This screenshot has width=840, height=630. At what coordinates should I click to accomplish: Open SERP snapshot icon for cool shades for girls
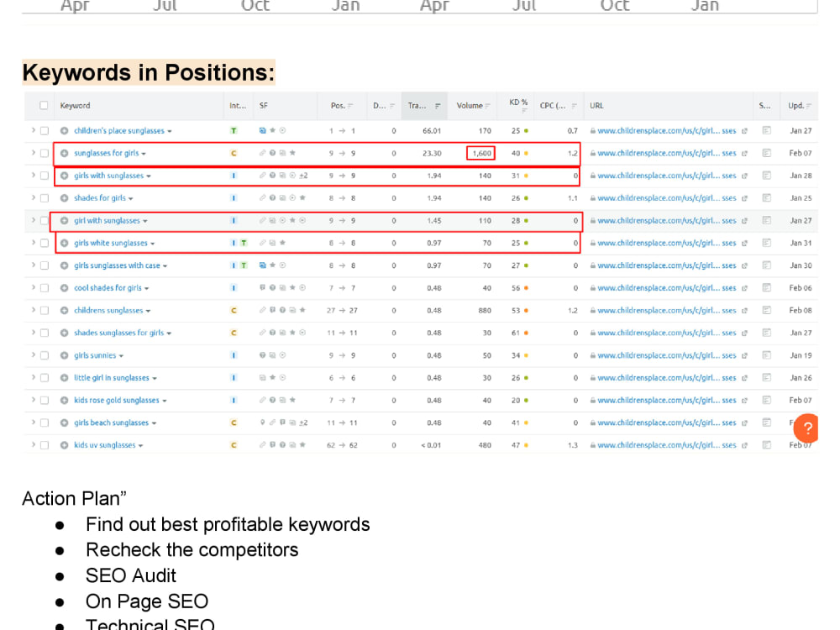[x=767, y=288]
